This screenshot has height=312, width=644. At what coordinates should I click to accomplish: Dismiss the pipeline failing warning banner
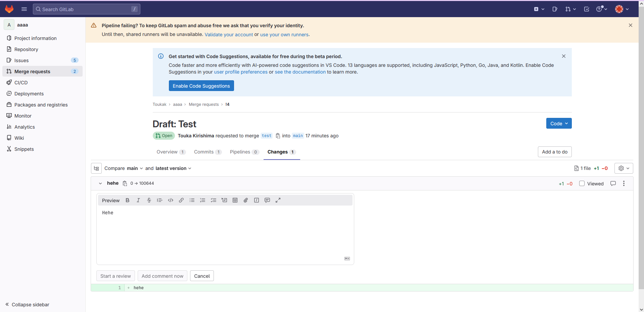tap(630, 26)
